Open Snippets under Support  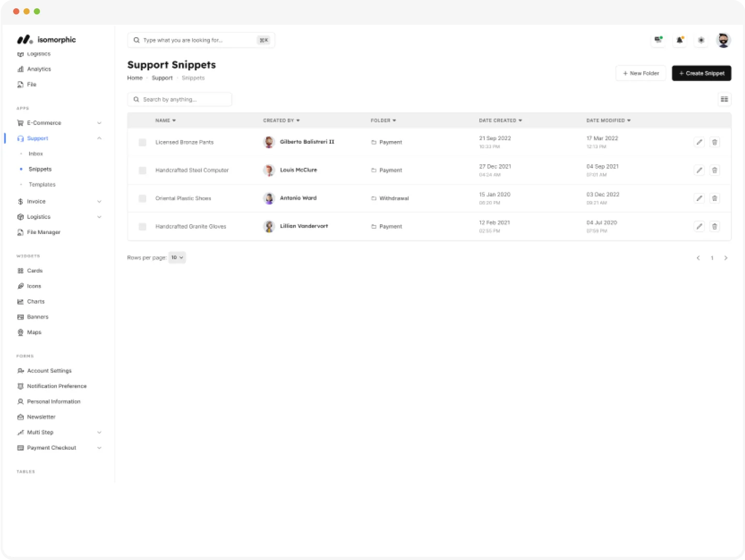coord(40,169)
